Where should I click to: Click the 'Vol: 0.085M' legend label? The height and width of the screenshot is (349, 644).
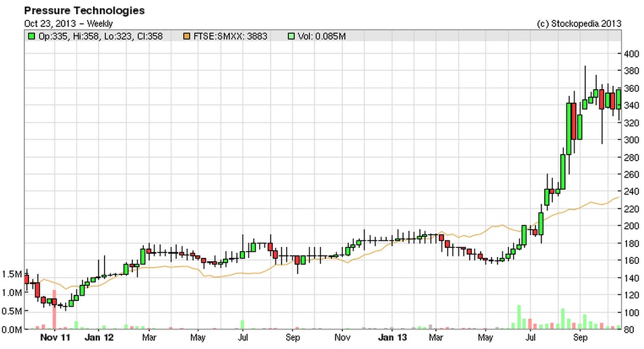tap(321, 36)
